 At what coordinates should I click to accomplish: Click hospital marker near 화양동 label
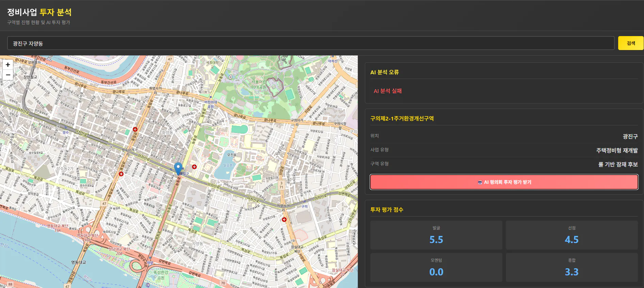point(135,129)
